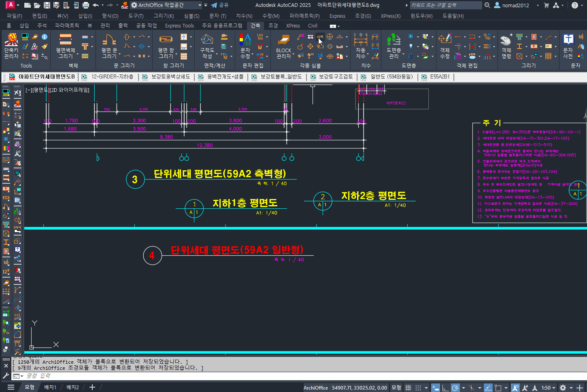
Task: Open the 배치1 layout tab
Action: [50, 387]
